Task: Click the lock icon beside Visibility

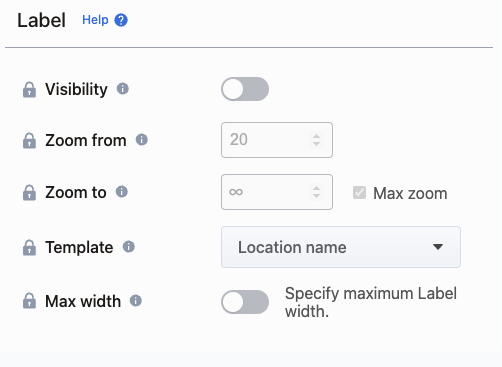Action: pyautogui.click(x=29, y=89)
